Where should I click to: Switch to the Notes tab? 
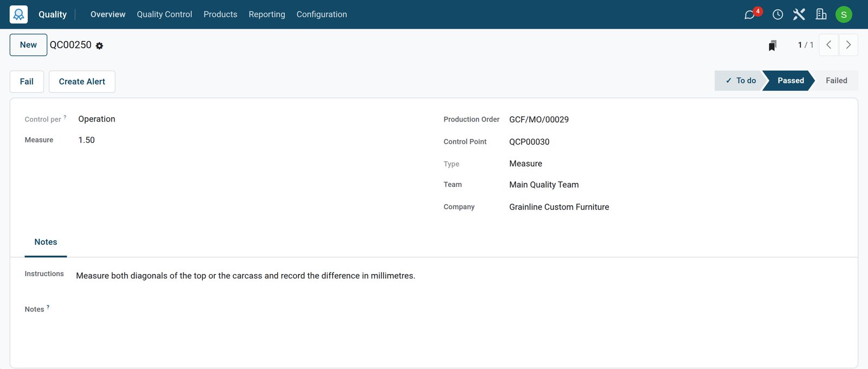(x=46, y=243)
